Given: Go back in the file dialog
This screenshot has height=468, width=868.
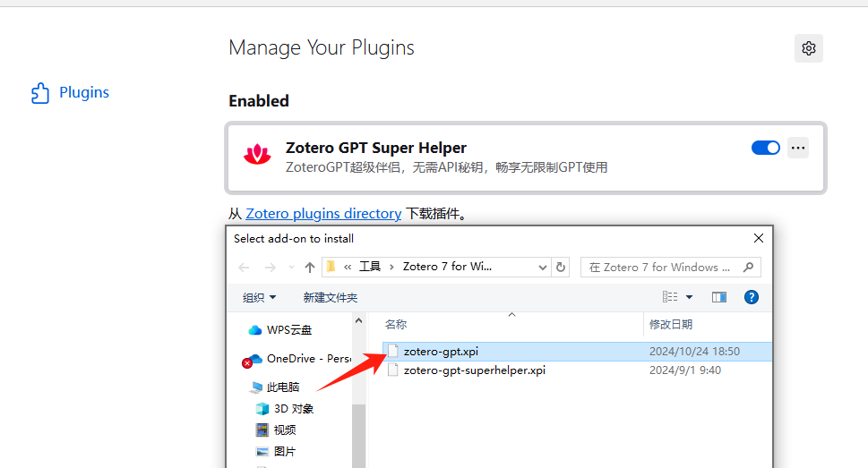Looking at the screenshot, I should tap(245, 268).
